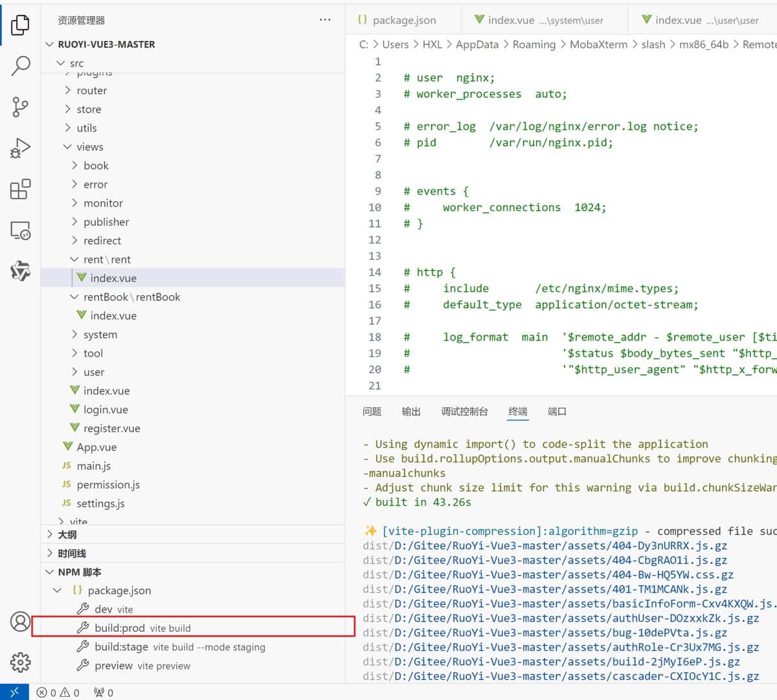This screenshot has height=700, width=777.
Task: Open the 问题 problems panel tab
Action: pos(372,411)
